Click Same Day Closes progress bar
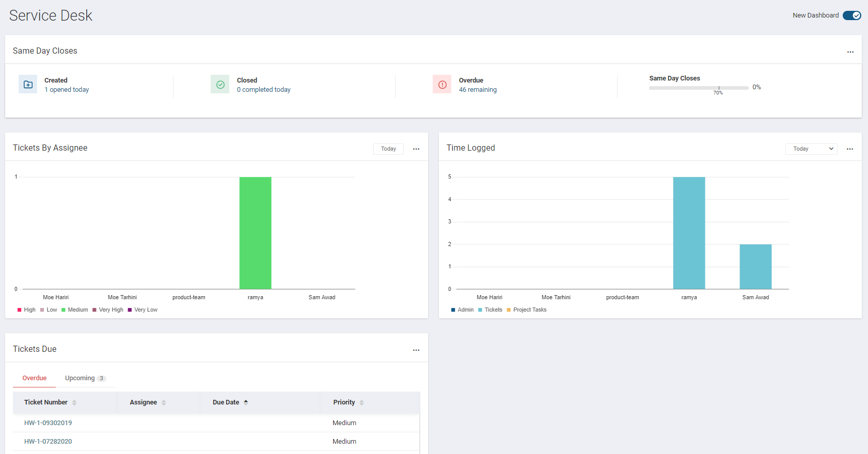Screen dimensions: 868x454 coord(699,88)
